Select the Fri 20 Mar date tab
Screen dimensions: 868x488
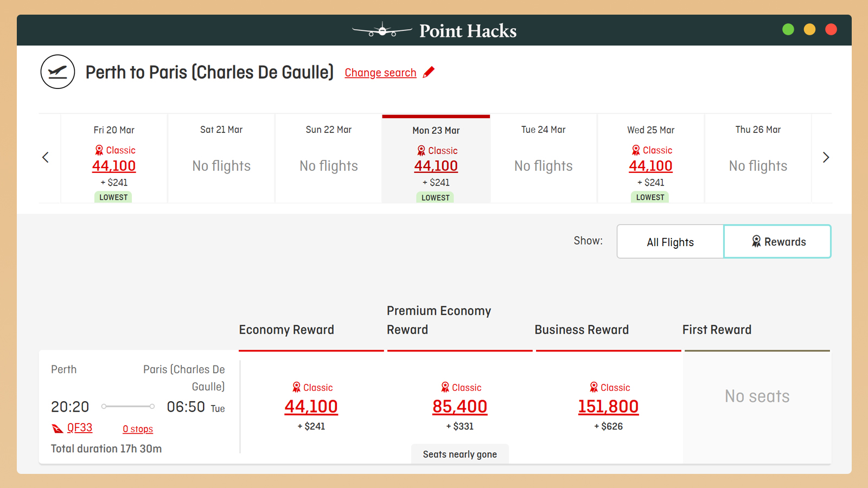coord(114,158)
